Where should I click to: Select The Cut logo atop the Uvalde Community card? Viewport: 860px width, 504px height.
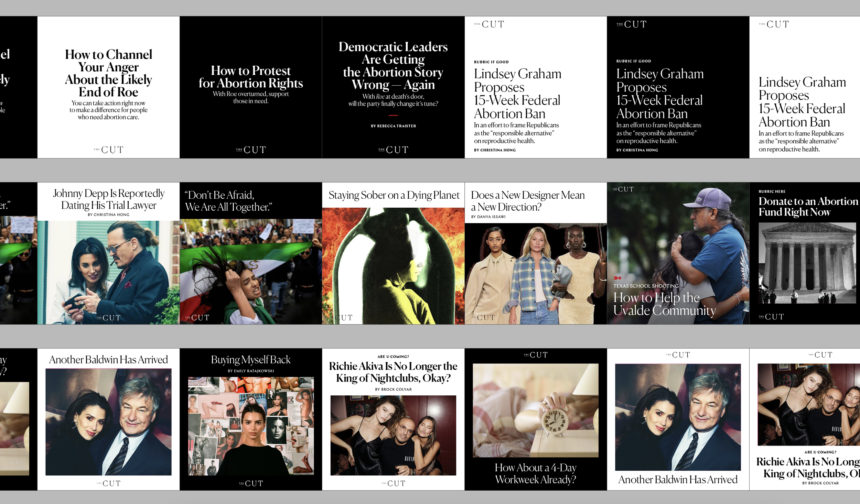click(x=623, y=189)
